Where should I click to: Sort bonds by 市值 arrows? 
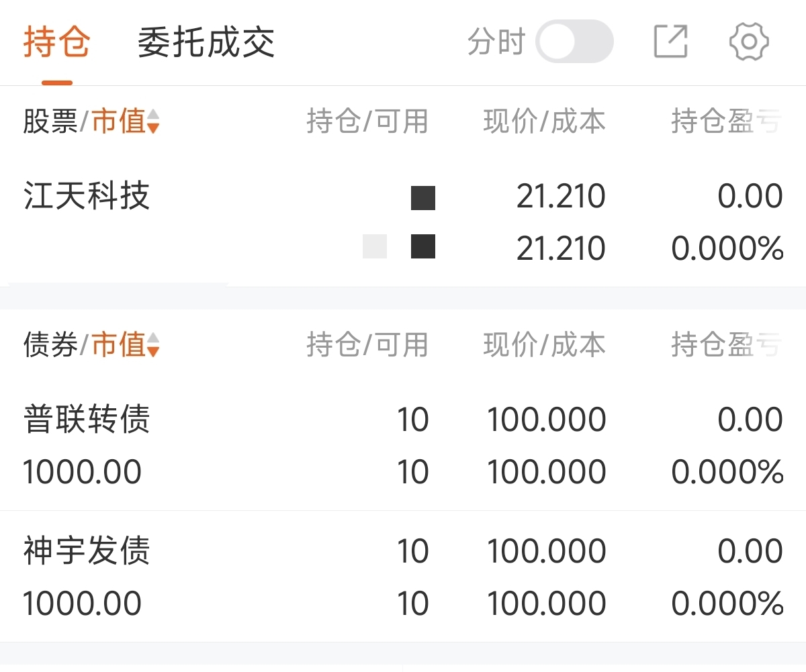point(153,345)
